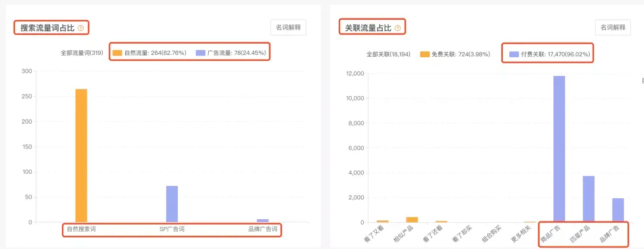Click the 关联流量占比 heading
Viewport: 644px width, 249px height.
(x=368, y=29)
